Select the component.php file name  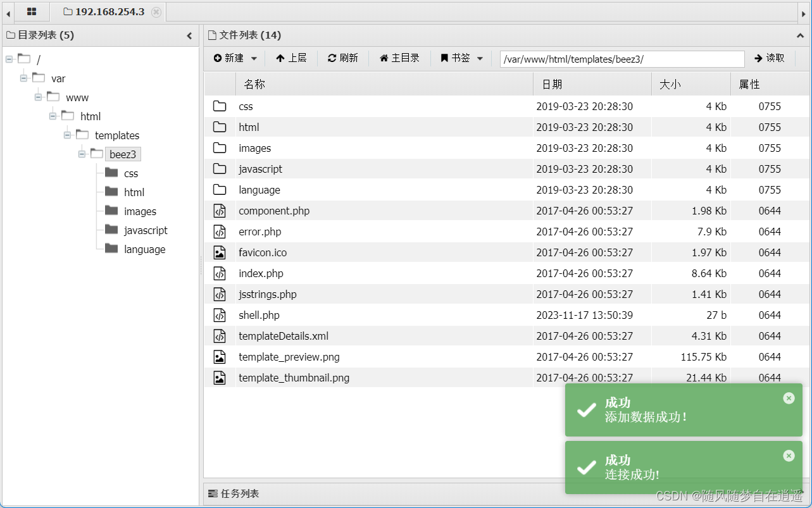click(274, 211)
